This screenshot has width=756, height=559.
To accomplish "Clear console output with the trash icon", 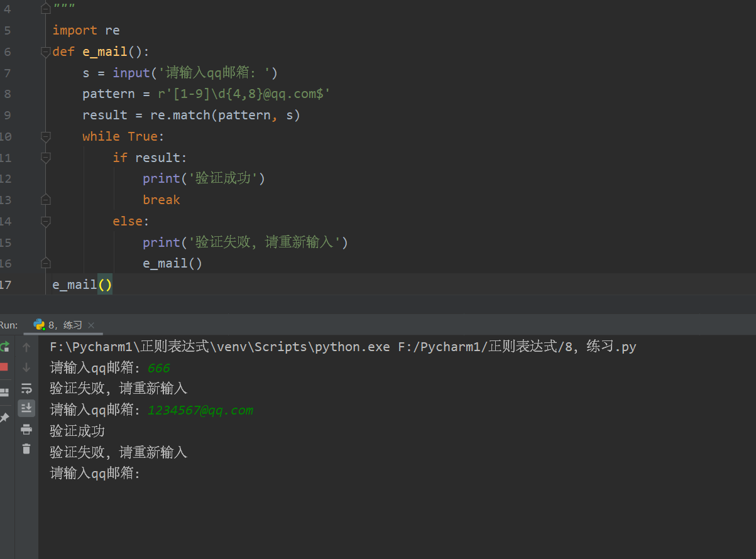I will click(26, 449).
